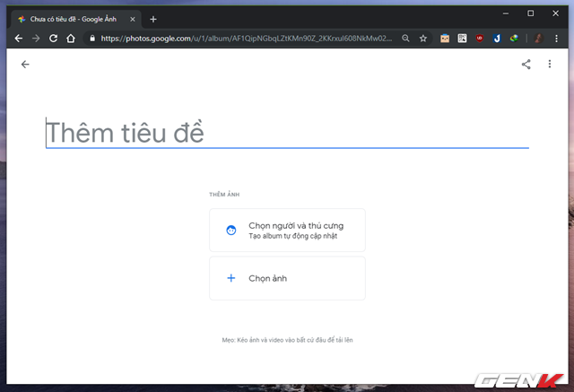Image resolution: width=574 pixels, height=392 pixels.
Task: Click the face icon for people and pets
Action: [231, 231]
